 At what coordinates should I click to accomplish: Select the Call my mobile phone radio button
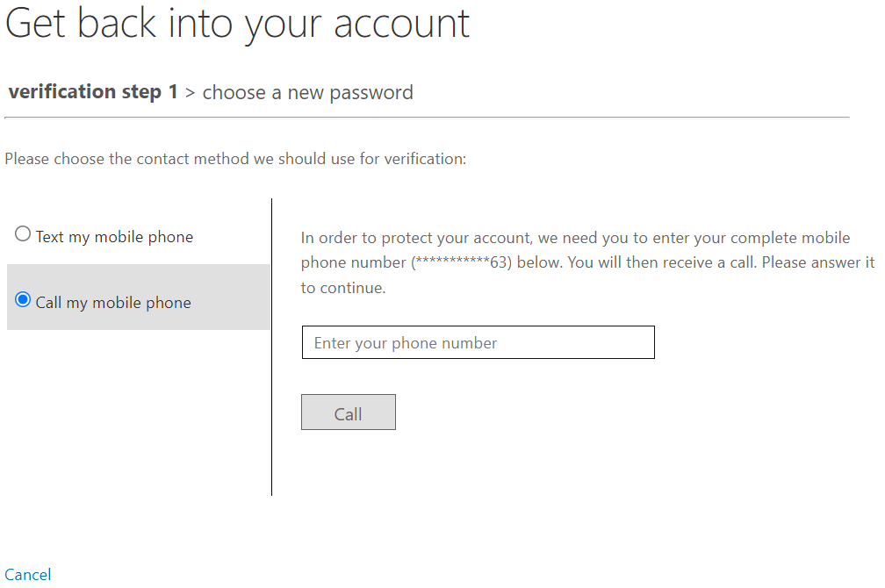coord(23,299)
